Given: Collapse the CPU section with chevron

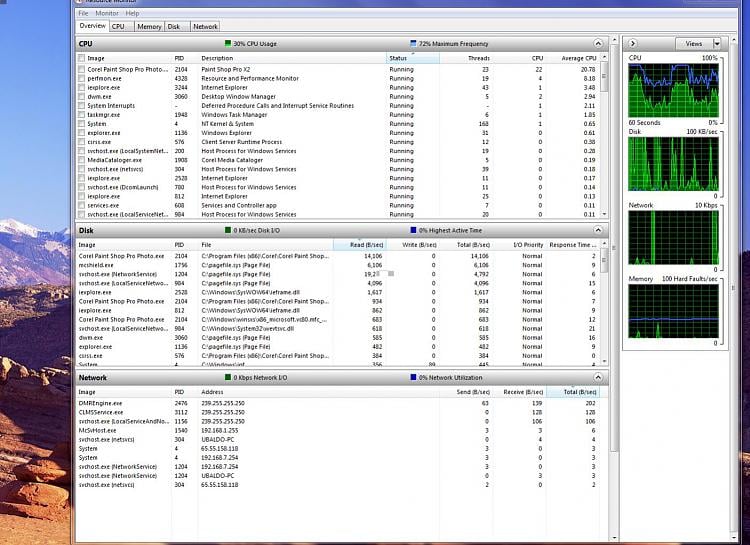Looking at the screenshot, I should pos(598,44).
